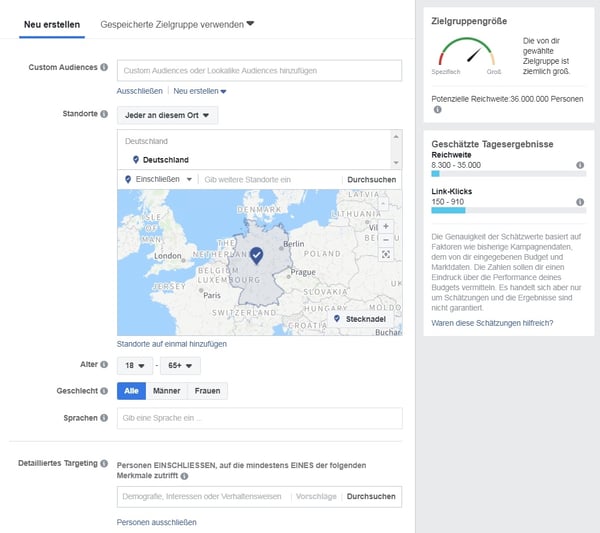This screenshot has width=600, height=533.
Task: Open info icon next to Geschlecht
Action: coord(104,391)
